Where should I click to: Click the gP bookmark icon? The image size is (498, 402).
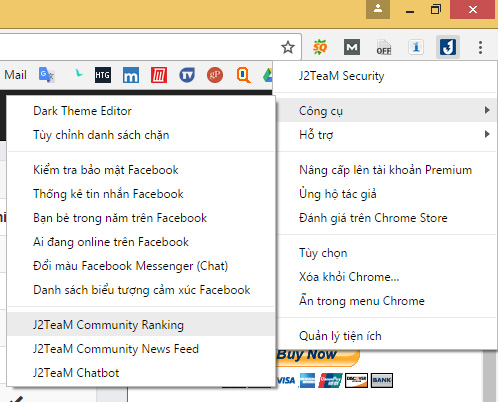pyautogui.click(x=215, y=75)
